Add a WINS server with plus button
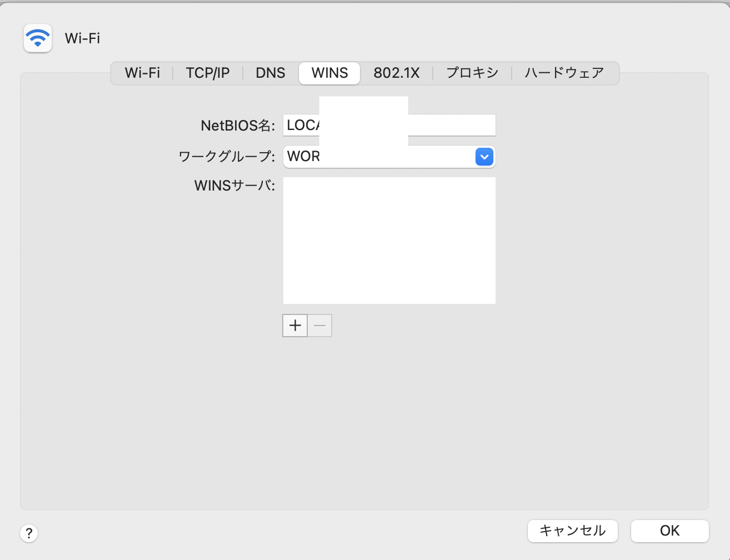The width and height of the screenshot is (730, 560). coord(295,326)
